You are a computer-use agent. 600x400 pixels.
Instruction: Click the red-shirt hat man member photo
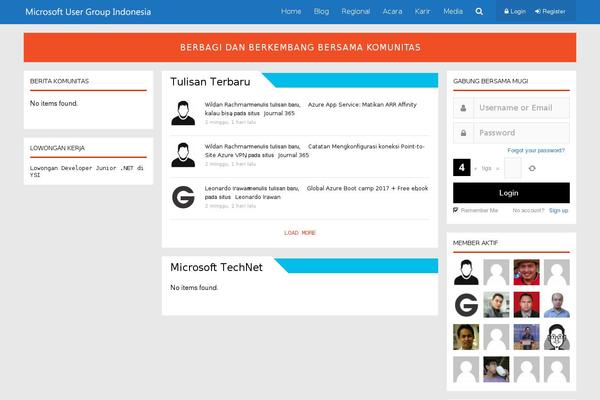(x=527, y=272)
